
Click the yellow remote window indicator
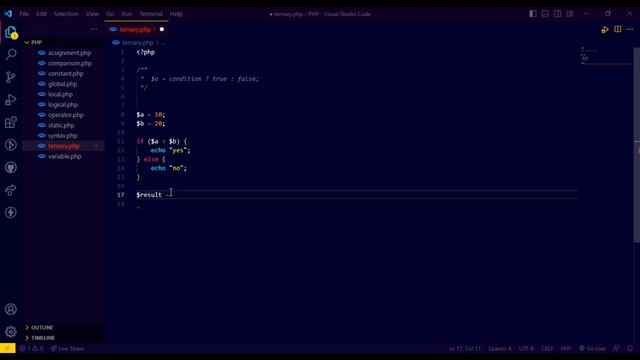pos(8,348)
